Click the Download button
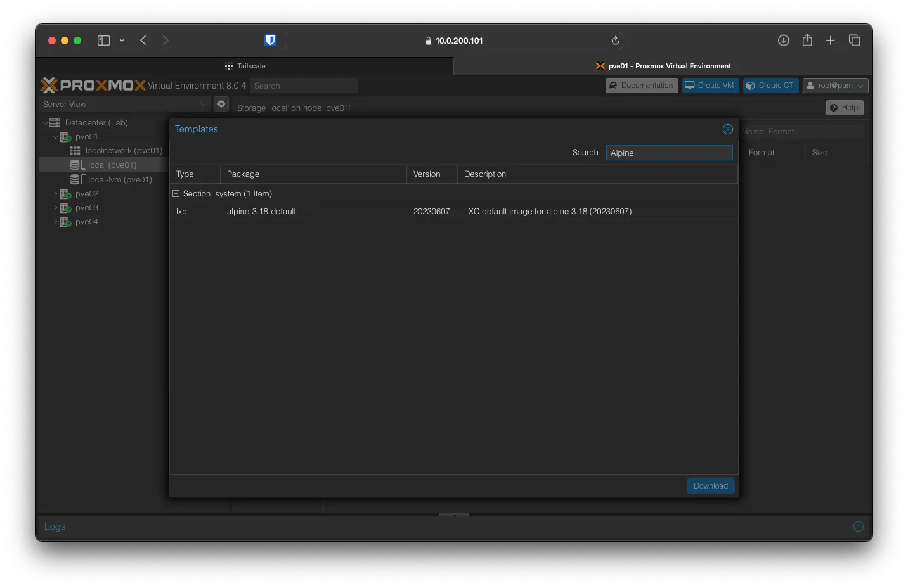 [711, 486]
